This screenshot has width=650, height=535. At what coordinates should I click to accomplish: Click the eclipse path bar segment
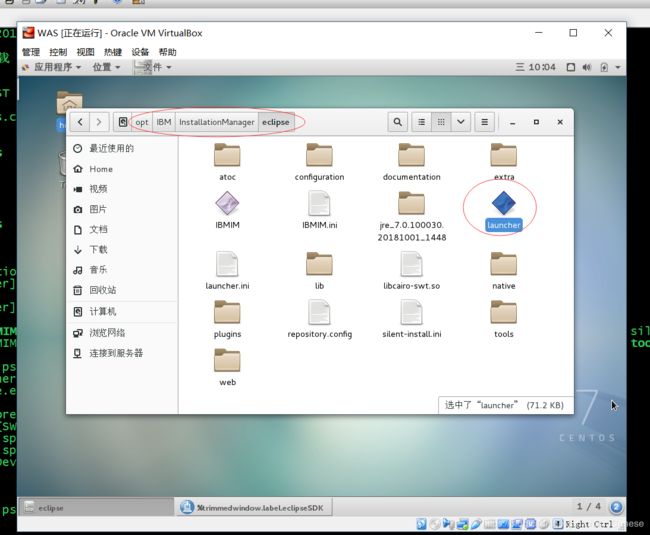click(276, 122)
